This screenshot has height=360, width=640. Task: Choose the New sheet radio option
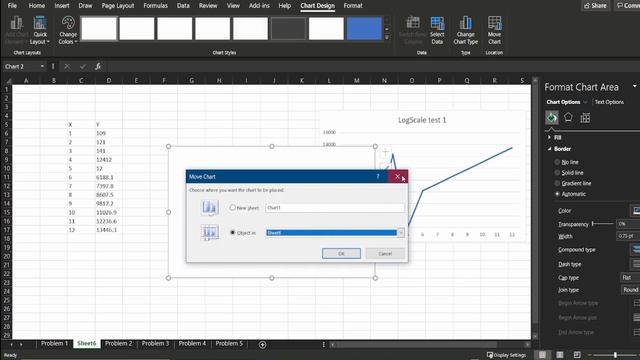[x=233, y=207]
